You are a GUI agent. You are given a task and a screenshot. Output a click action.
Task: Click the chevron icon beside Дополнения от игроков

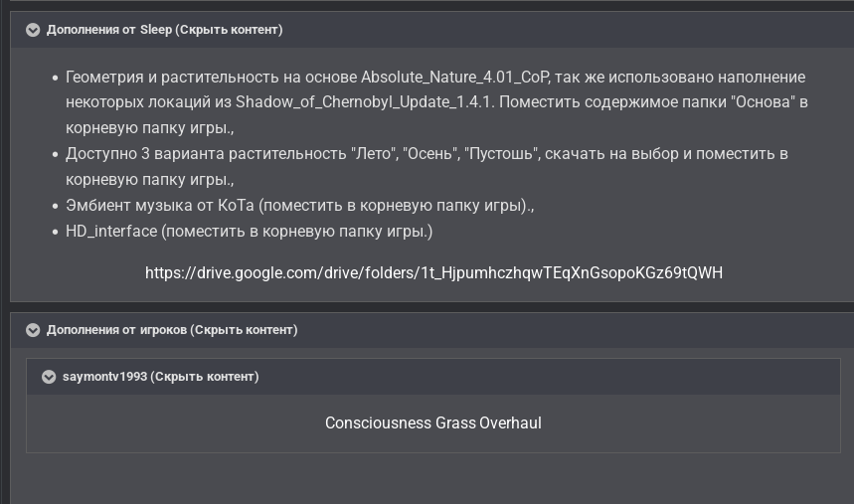33,330
